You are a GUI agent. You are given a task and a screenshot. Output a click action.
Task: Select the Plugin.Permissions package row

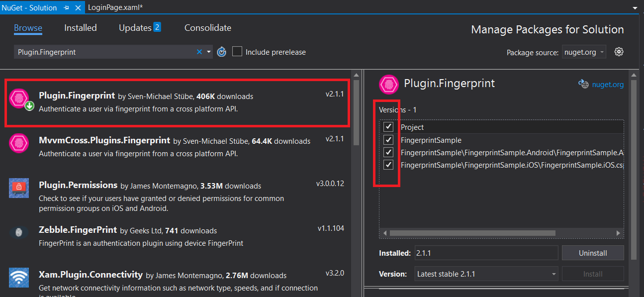point(176,196)
